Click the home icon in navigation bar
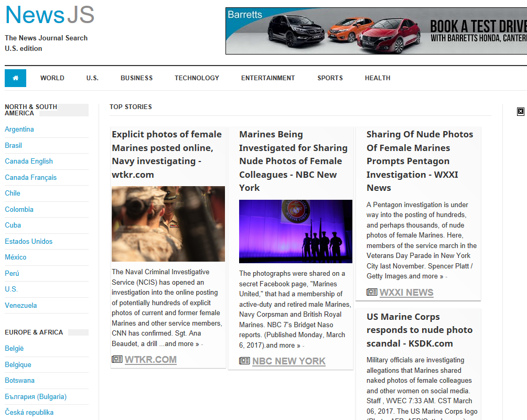Screen dimensions: 527x420 tap(15, 78)
